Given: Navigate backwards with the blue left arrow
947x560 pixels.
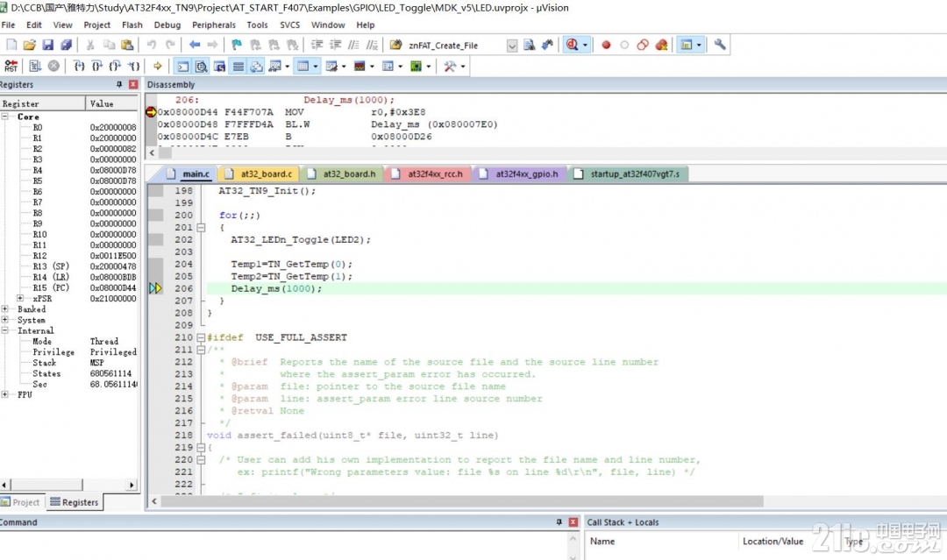Looking at the screenshot, I should pyautogui.click(x=195, y=45).
